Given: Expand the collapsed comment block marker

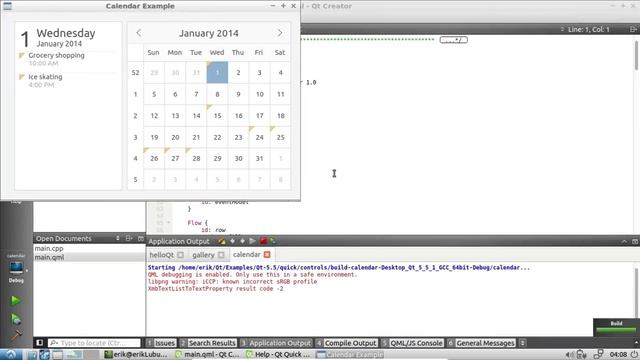Looking at the screenshot, I should pos(453,40).
